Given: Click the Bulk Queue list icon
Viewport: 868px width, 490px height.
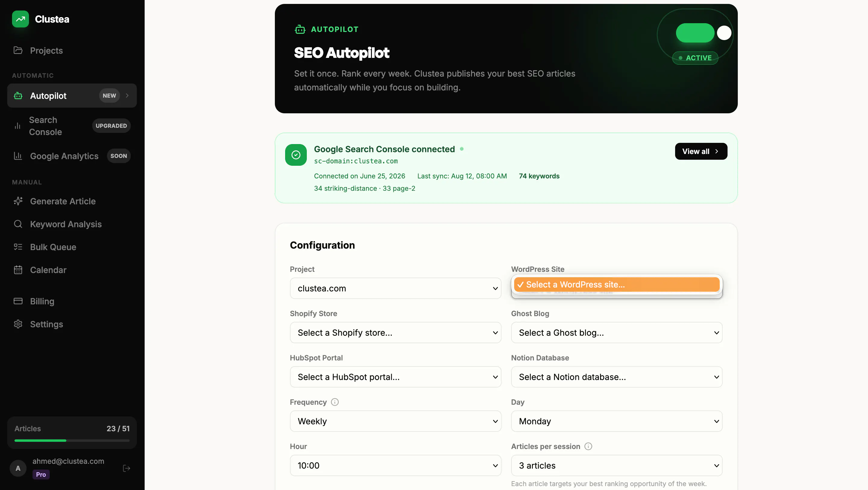Looking at the screenshot, I should pos(18,247).
